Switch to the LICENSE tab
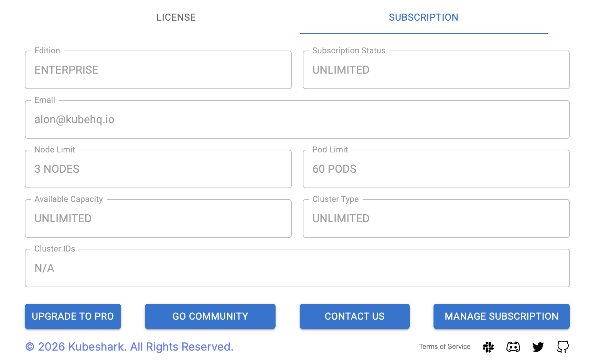 176,17
